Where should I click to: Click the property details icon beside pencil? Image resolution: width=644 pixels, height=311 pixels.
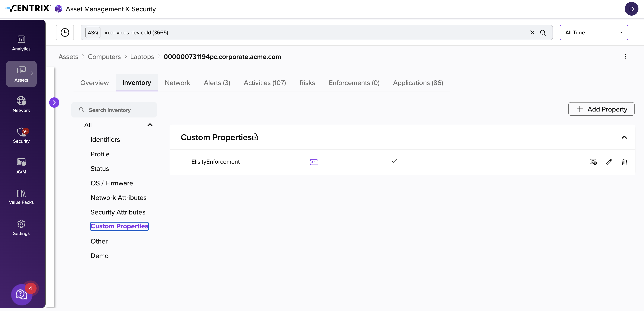[x=593, y=162]
